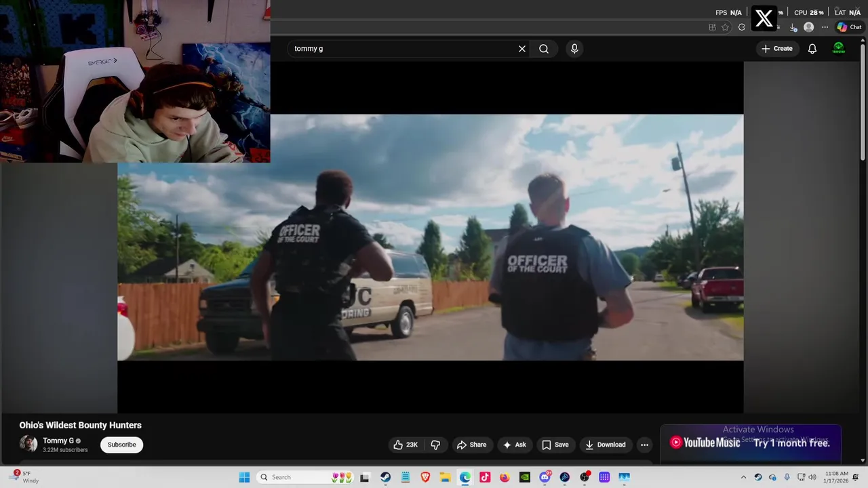
Task: Dislike the video
Action: 436,445
